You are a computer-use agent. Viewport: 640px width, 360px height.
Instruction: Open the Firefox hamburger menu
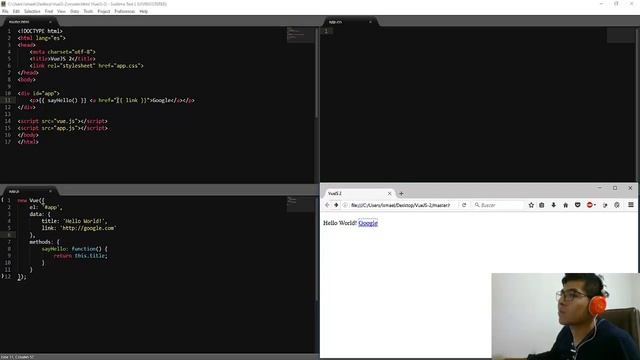[x=631, y=205]
